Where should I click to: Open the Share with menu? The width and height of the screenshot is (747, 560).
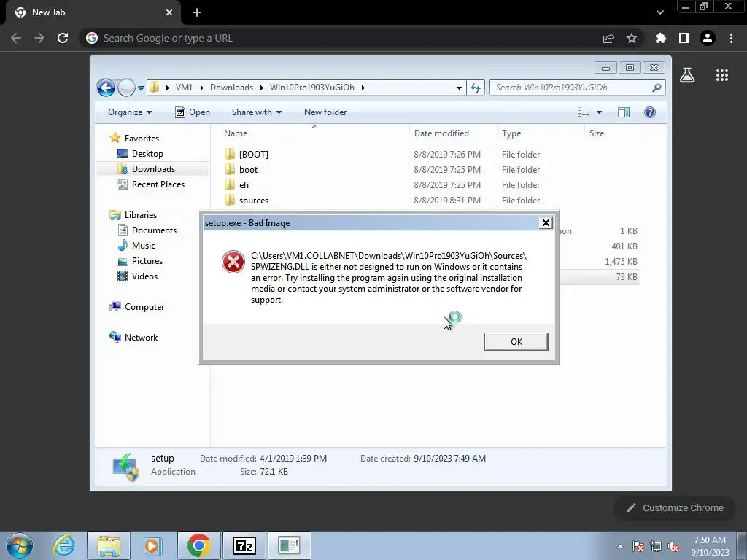[x=256, y=112]
